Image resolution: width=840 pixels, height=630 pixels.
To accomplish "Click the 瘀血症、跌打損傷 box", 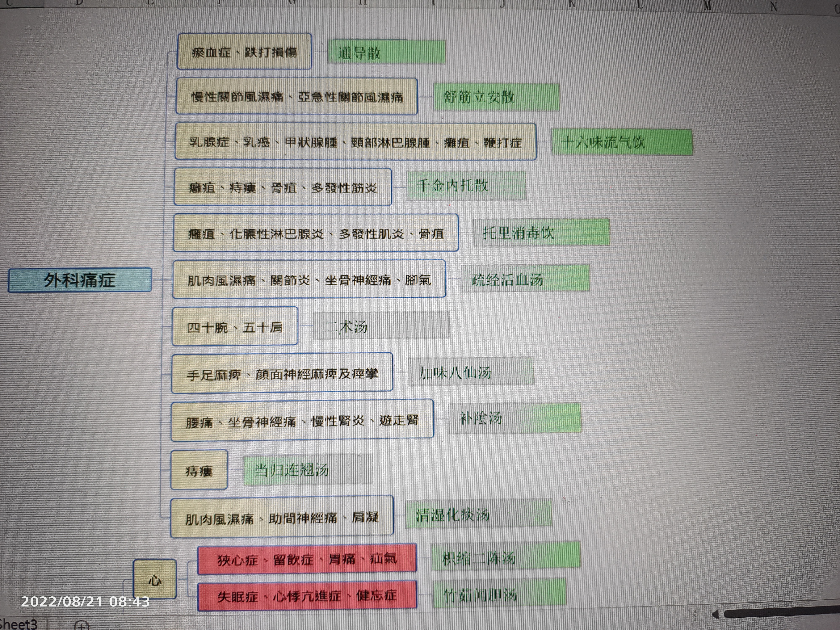I will pyautogui.click(x=244, y=52).
